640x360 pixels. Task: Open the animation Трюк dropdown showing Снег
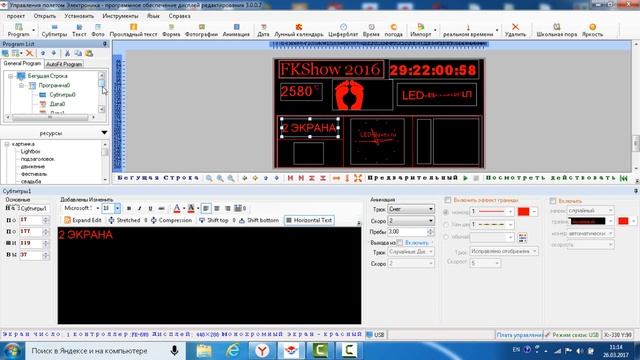(x=411, y=209)
